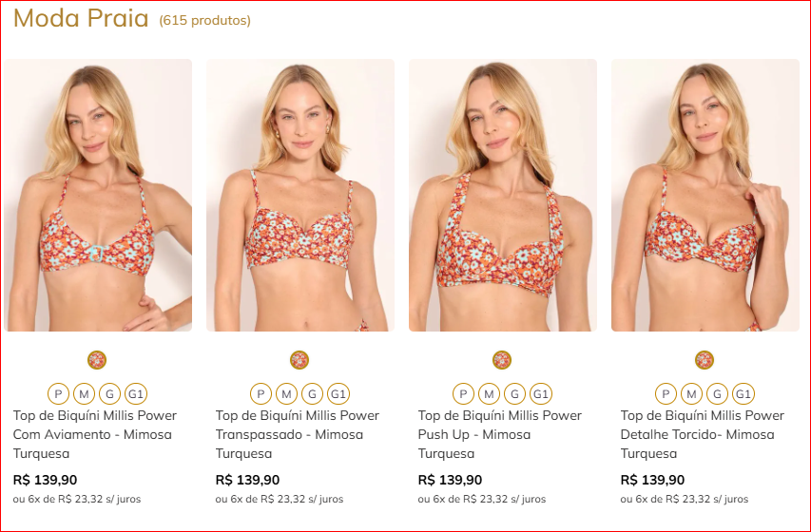The image size is (811, 532).
Task: Open the Com Aviamento bikini top photo
Action: pos(98,195)
